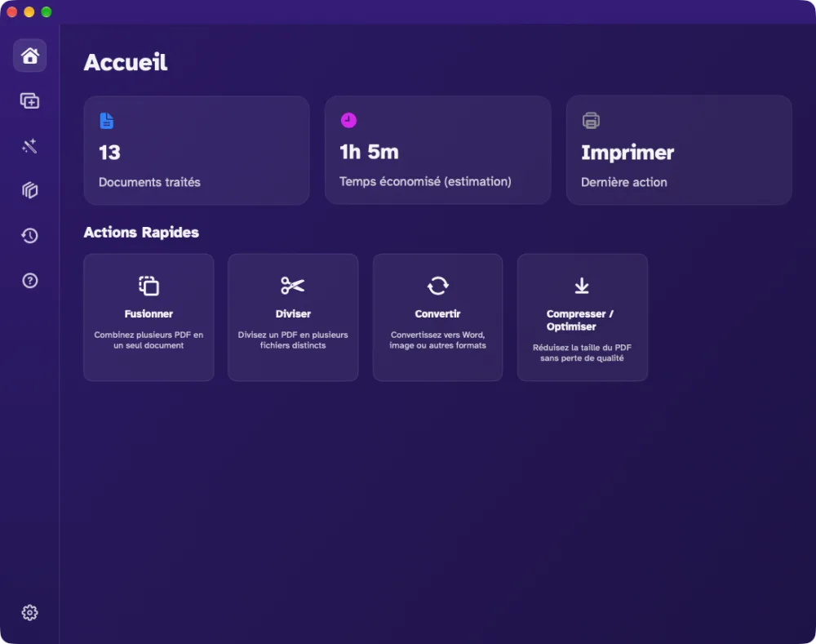The height and width of the screenshot is (644, 816).
Task: Launch the Convertir quick action card
Action: [x=437, y=317]
